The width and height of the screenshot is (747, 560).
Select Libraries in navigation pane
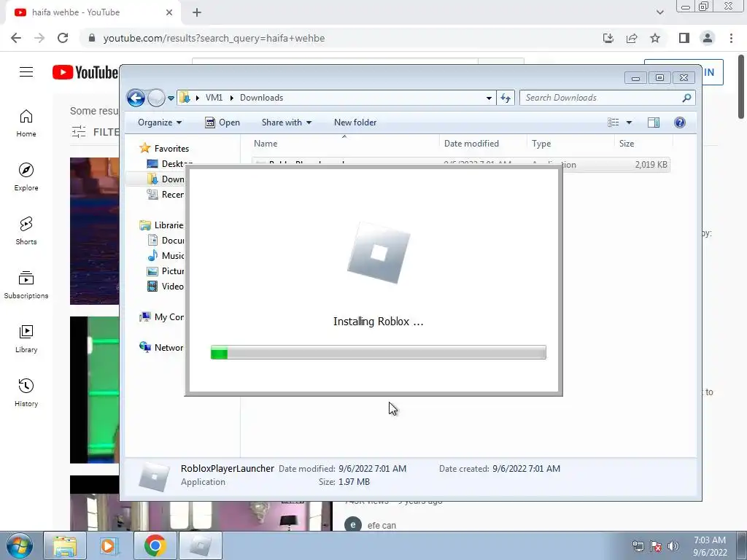[x=161, y=225]
